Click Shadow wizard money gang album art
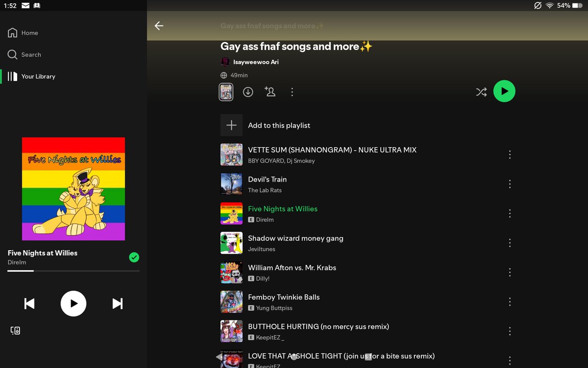588x368 pixels. tap(231, 243)
